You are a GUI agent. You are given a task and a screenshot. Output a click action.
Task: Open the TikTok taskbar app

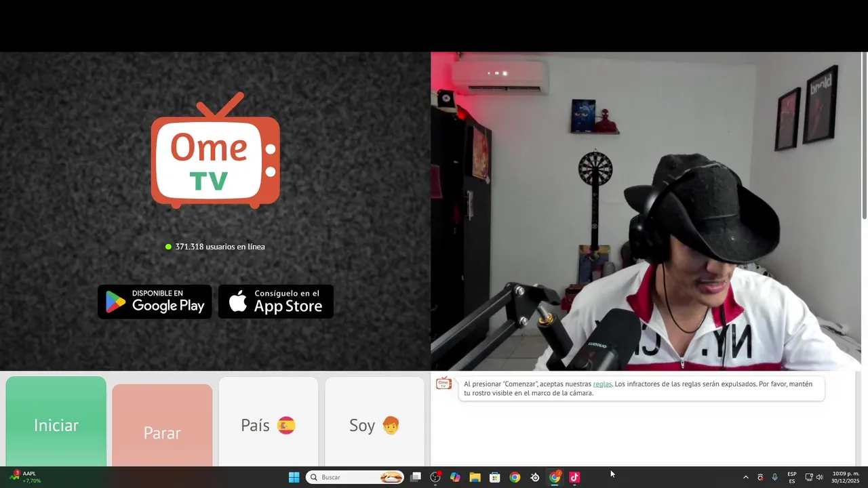point(574,477)
